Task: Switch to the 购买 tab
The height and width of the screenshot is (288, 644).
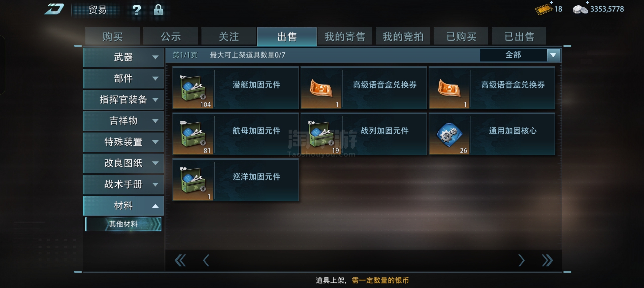Action: click(112, 36)
